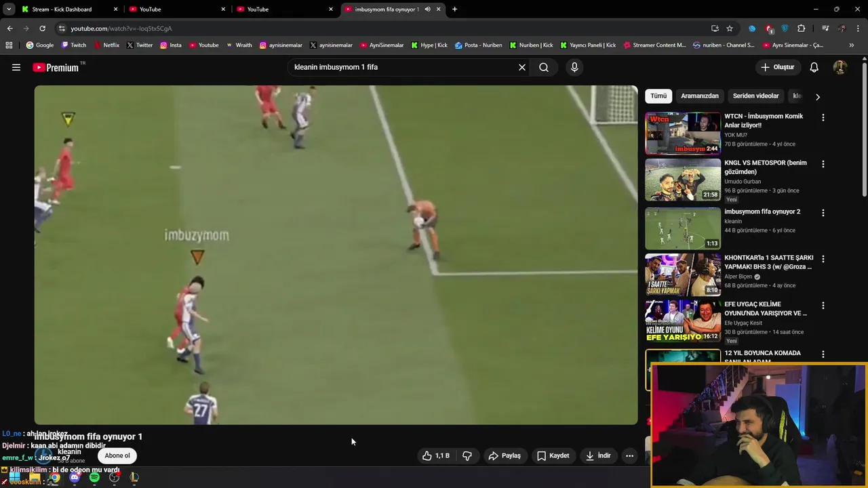
Task: Go back in browser history
Action: pos(9,28)
